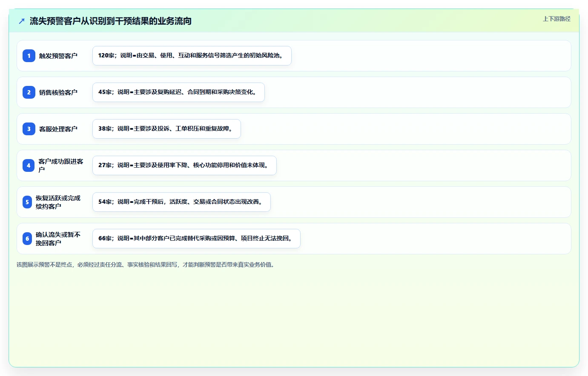Click the 38家 description box
The image size is (588, 376).
pos(166,129)
